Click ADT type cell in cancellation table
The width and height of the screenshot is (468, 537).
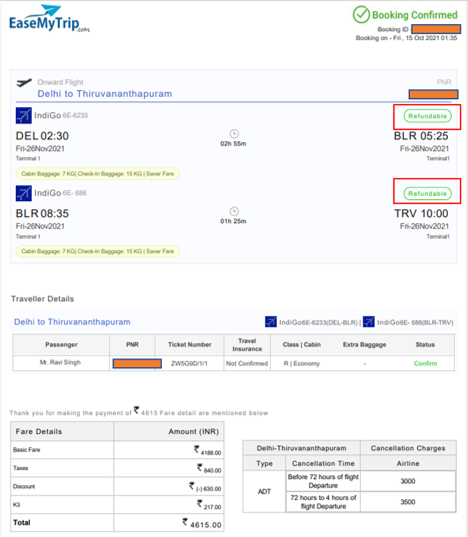click(264, 491)
